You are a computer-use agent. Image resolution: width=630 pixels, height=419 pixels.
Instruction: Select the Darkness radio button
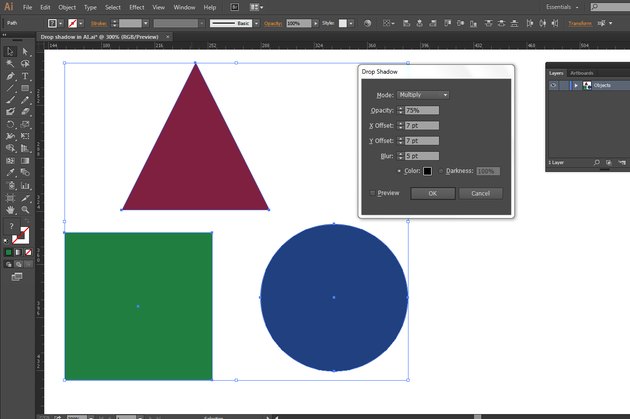(x=441, y=171)
